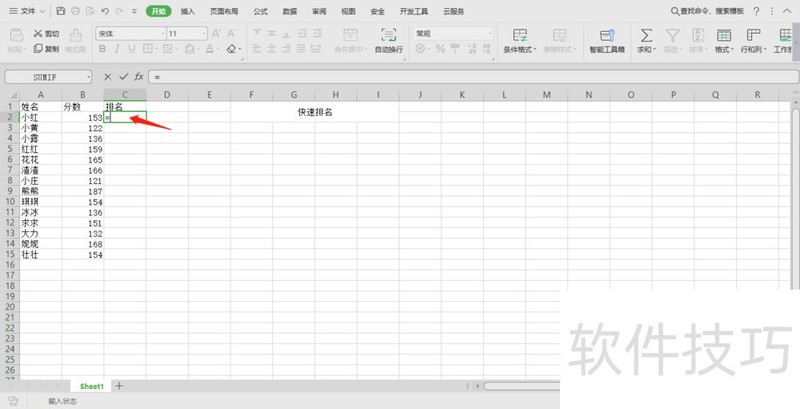800x409 pixels.
Task: Cancel formula entry with X icon
Action: coord(108,77)
